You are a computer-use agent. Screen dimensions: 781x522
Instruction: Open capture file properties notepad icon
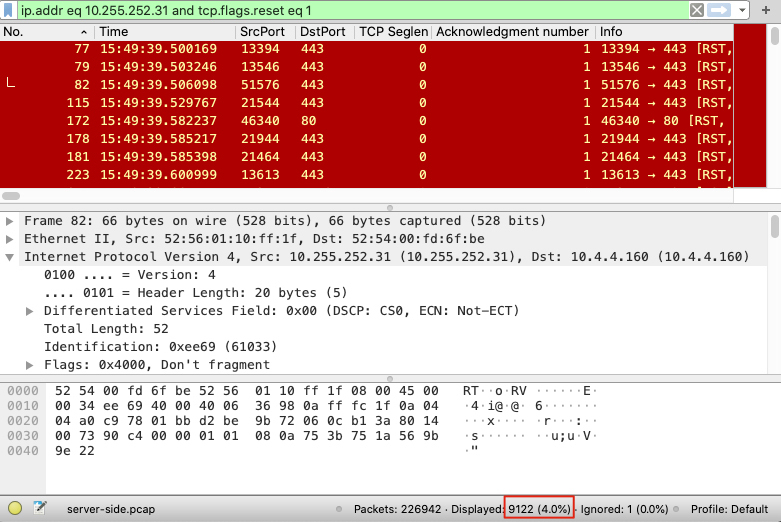pyautogui.click(x=40, y=509)
